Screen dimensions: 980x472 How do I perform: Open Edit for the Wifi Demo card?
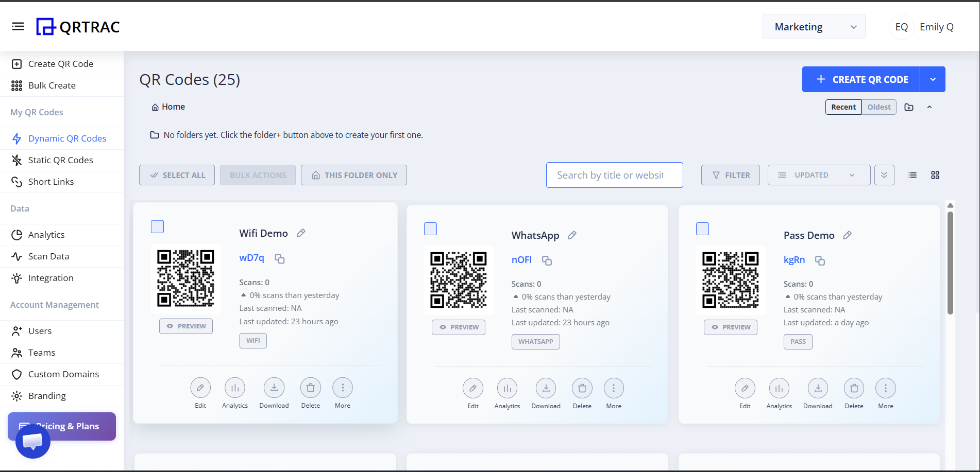pos(200,388)
